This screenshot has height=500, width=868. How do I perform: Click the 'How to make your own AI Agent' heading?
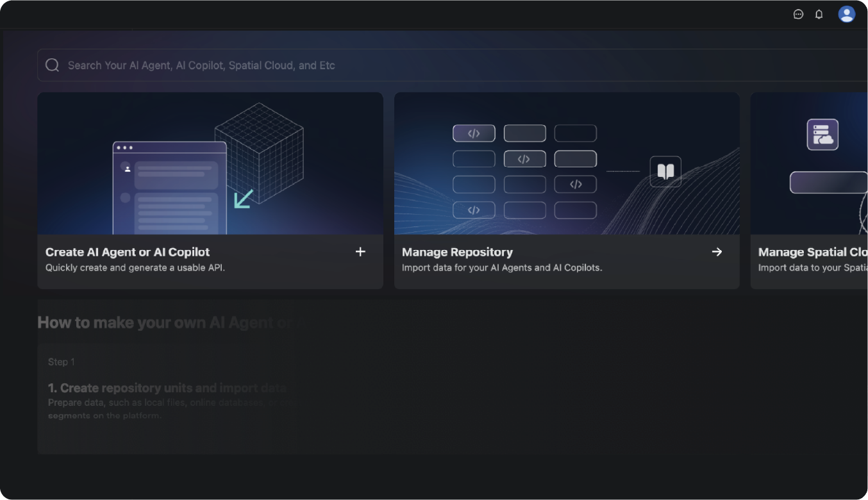tap(165, 322)
